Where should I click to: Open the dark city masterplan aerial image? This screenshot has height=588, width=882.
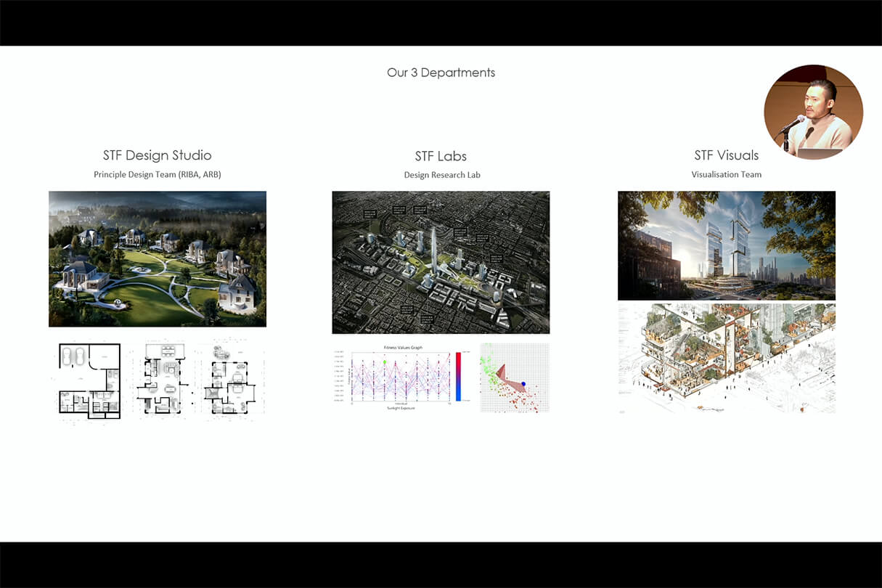(441, 262)
